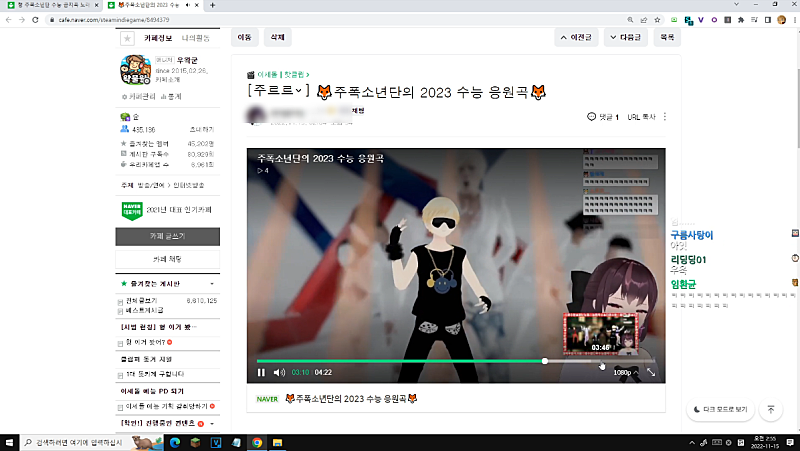Star the cafe with the favorite icon
This screenshot has width=800, height=451.
click(127, 38)
